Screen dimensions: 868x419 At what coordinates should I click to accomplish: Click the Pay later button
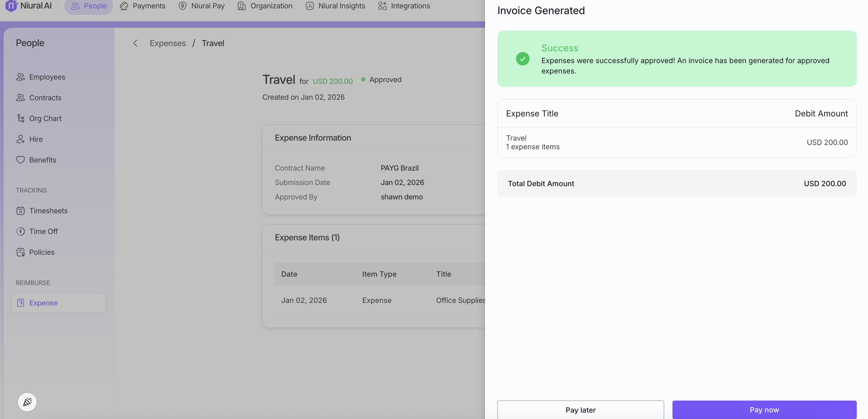[x=580, y=409]
